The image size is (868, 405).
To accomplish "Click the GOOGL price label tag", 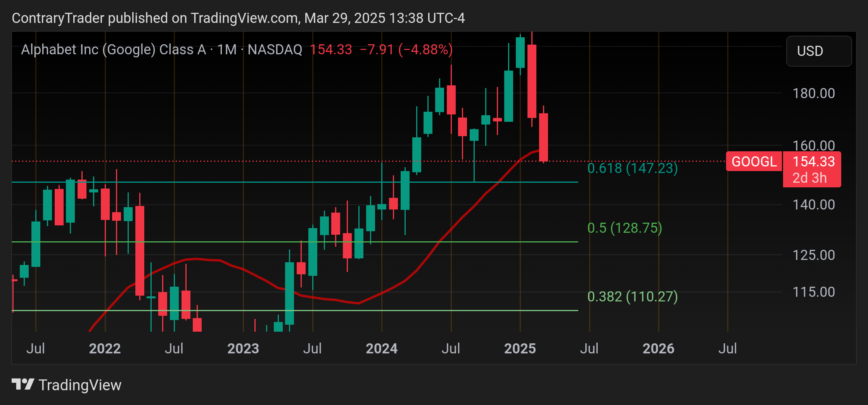I will pos(754,161).
